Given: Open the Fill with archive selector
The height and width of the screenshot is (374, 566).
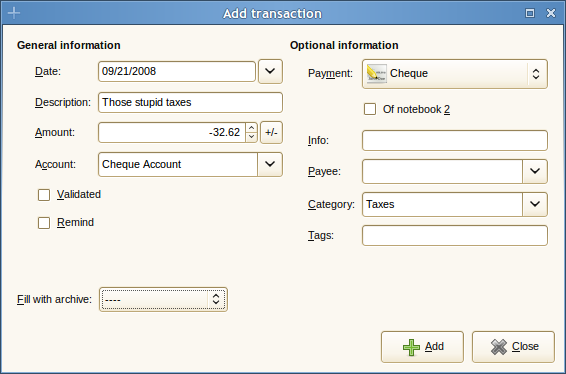Looking at the screenshot, I should [163, 299].
